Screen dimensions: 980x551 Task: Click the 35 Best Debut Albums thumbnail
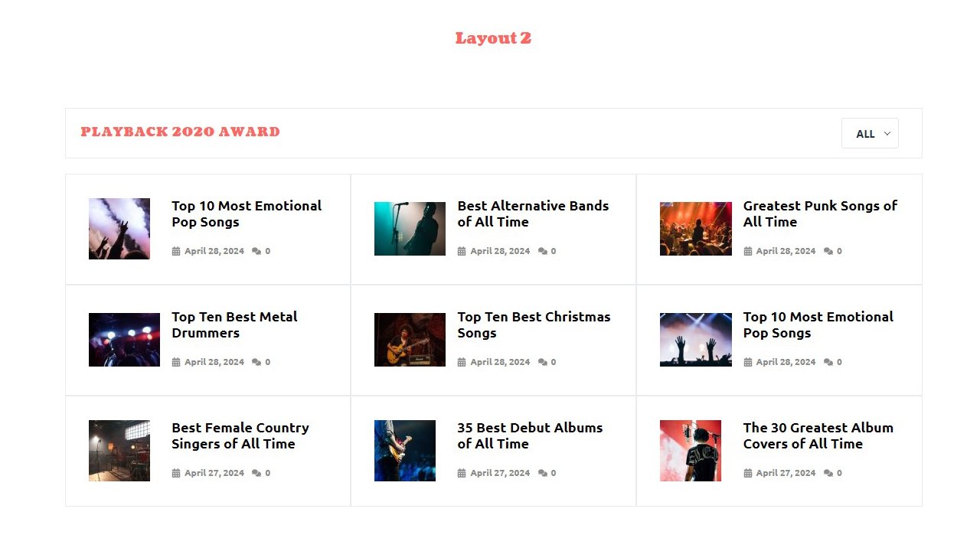point(405,451)
